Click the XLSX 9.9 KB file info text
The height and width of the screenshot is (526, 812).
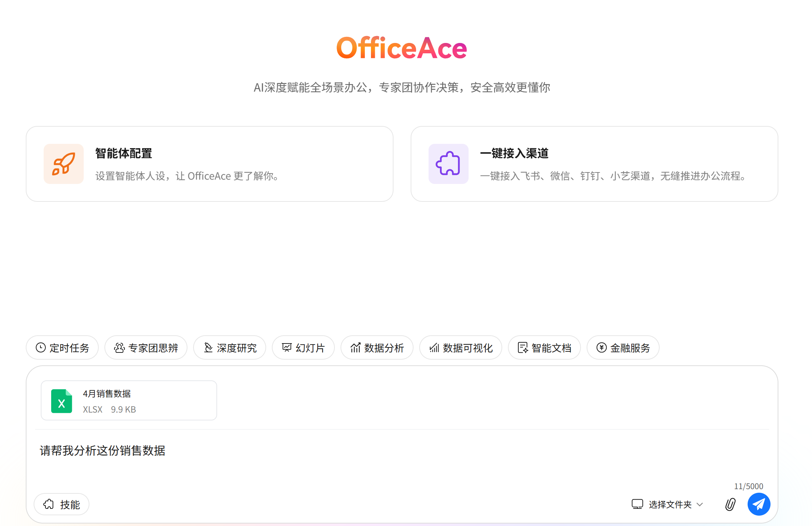point(109,409)
